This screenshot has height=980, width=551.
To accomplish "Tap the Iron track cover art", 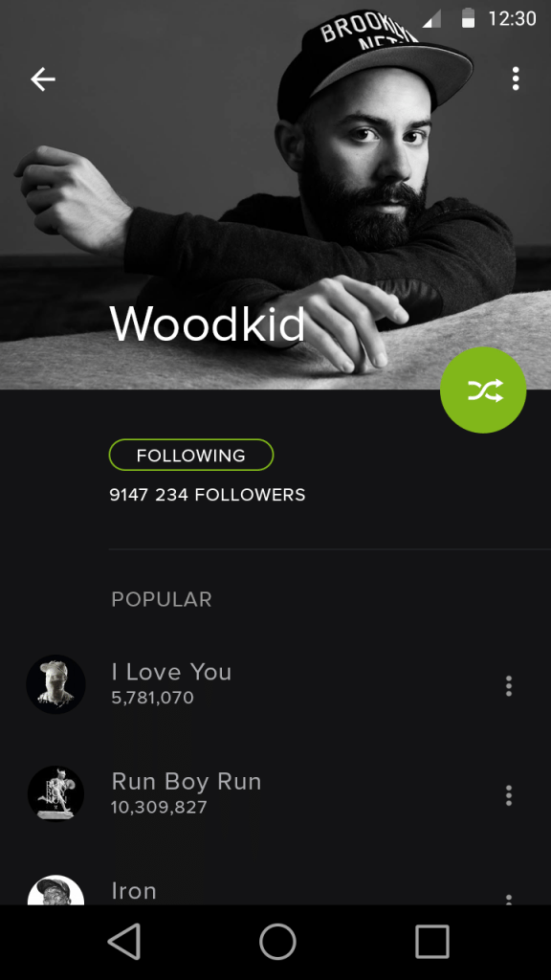I will click(x=55, y=890).
